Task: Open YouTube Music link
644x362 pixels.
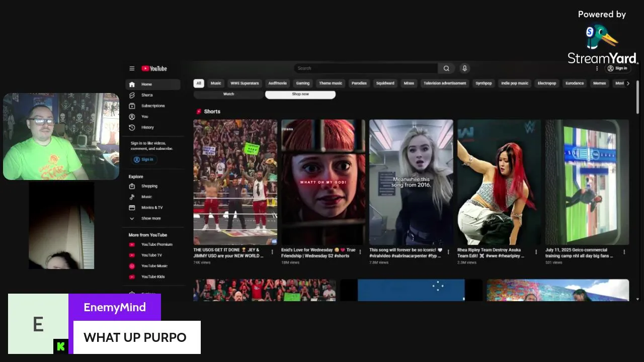Action: tap(153, 266)
